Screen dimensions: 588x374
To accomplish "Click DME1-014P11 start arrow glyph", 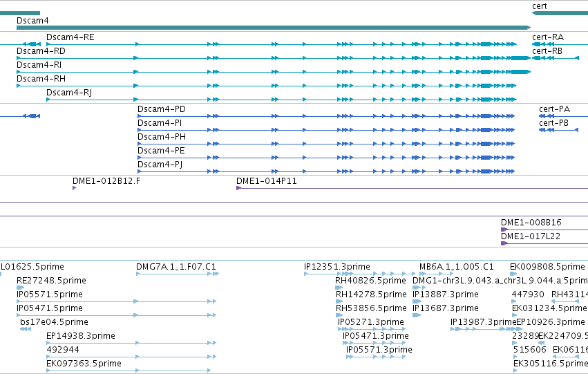I will pos(238,188).
